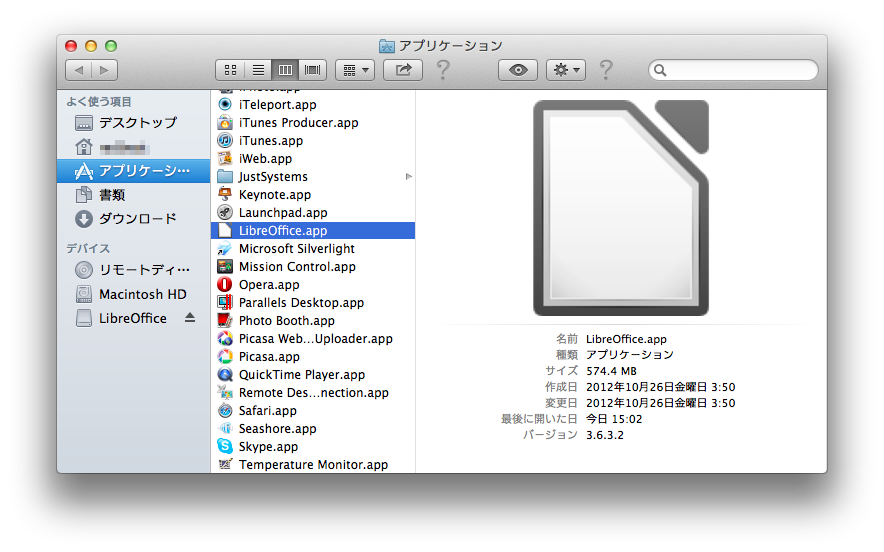884x552 pixels.
Task: Click the Parallels Desktop.app icon
Action: (225, 303)
